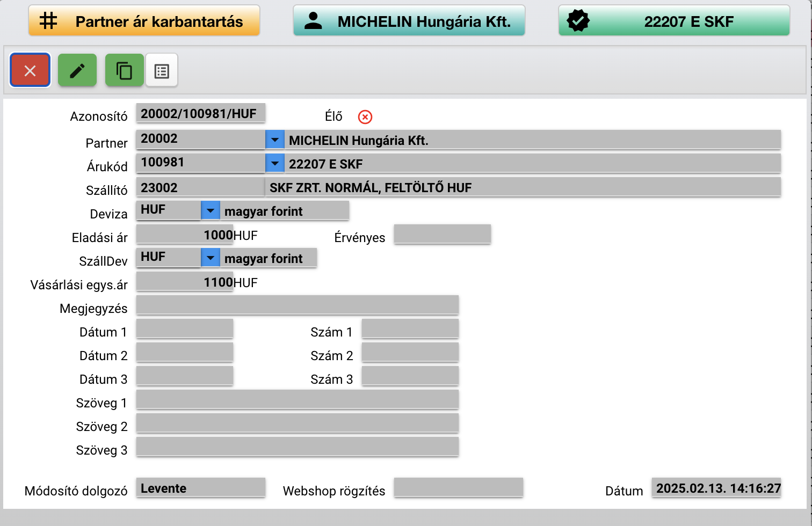
Task: Click the Dátum timestamp field 2025.02.13. 14:16:27
Action: point(716,487)
